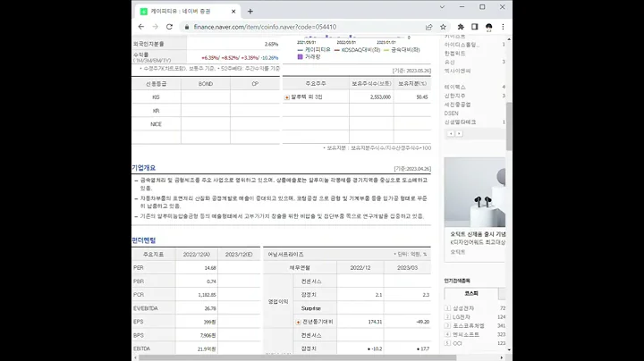This screenshot has width=644, height=361.
Task: Select the 174.31 year-over-year cell
Action: [x=360, y=322]
